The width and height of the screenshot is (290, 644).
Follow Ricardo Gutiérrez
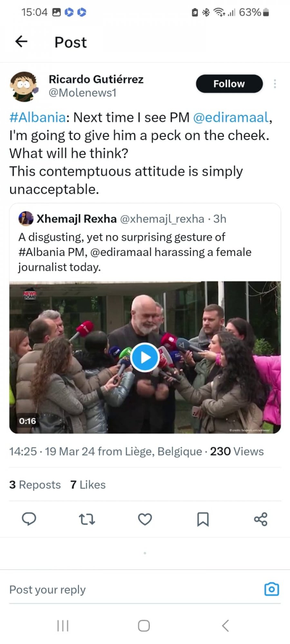click(x=229, y=84)
